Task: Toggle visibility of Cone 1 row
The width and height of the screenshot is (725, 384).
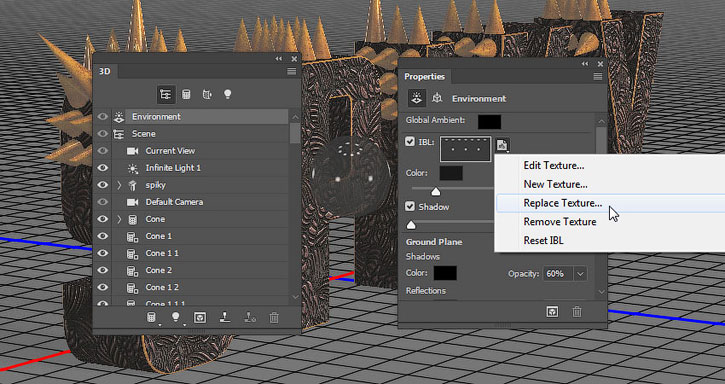Action: click(103, 236)
